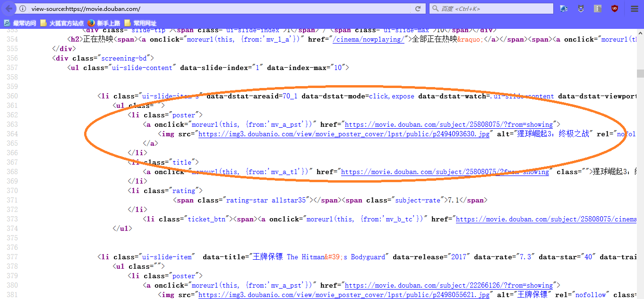644x299 pixels.
Task: Click "ui-slide-content" class value on line 357
Action: click(x=142, y=68)
